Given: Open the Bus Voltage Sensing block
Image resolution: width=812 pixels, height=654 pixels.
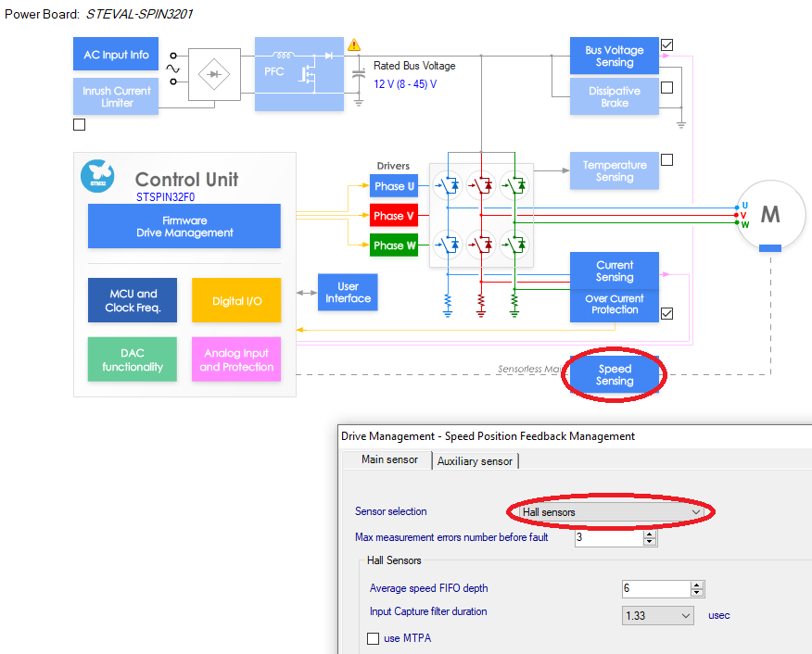Looking at the screenshot, I should pos(615,56).
